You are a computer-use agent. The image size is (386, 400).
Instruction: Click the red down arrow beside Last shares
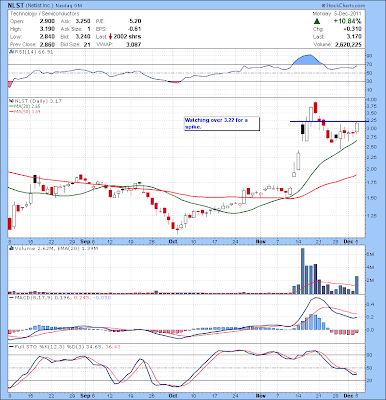click(111, 37)
